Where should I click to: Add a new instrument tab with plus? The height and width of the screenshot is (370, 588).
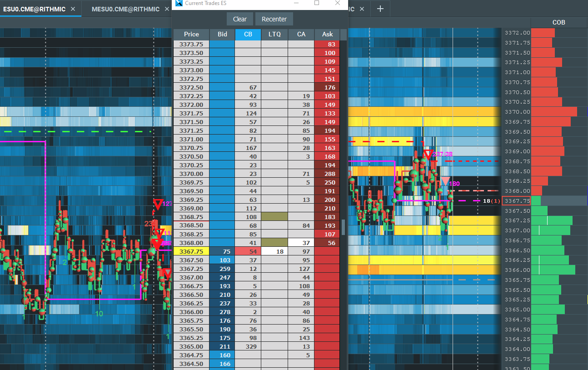380,9
